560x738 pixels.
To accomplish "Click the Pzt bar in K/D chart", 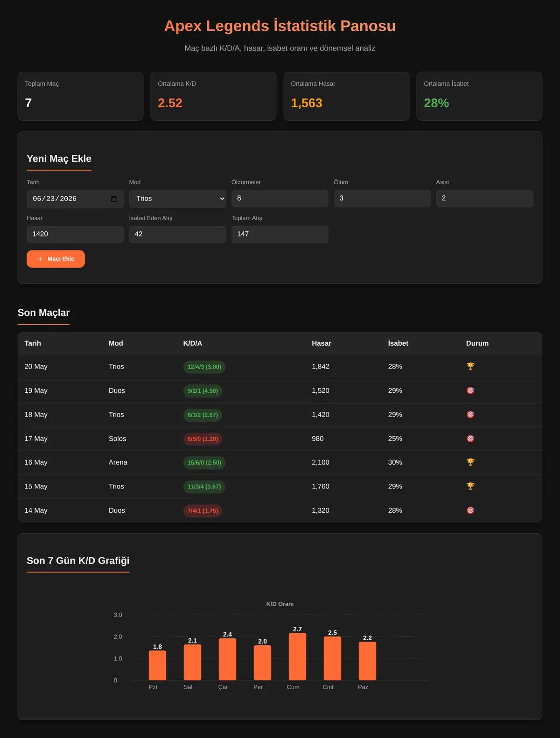I will pos(157,665).
